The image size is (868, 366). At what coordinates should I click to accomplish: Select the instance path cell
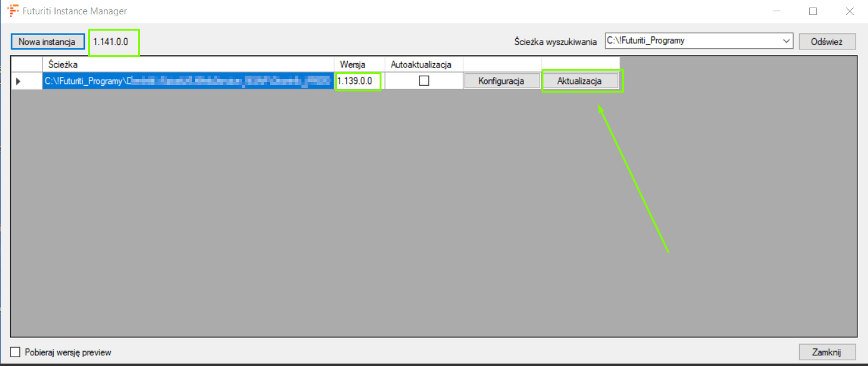188,81
